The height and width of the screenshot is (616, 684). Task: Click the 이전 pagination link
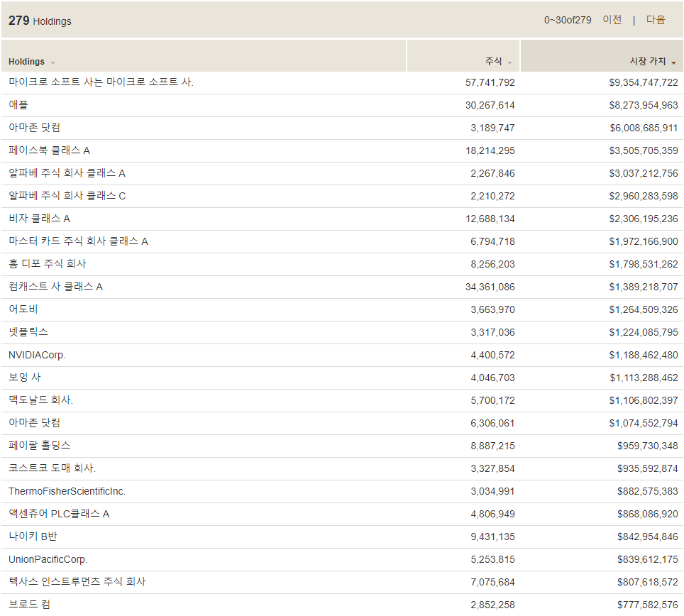coord(612,20)
